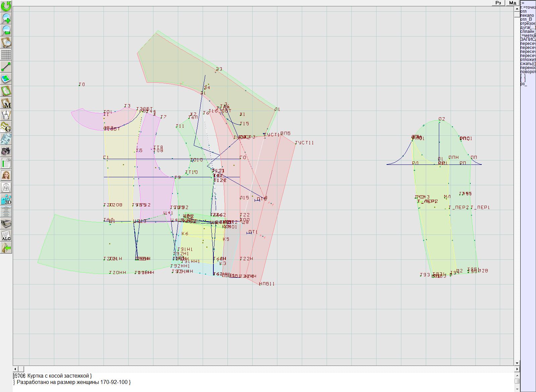Image resolution: width=536 pixels, height=392 pixels.
Task: Toggle the grid display icon
Action: [x=6, y=54]
